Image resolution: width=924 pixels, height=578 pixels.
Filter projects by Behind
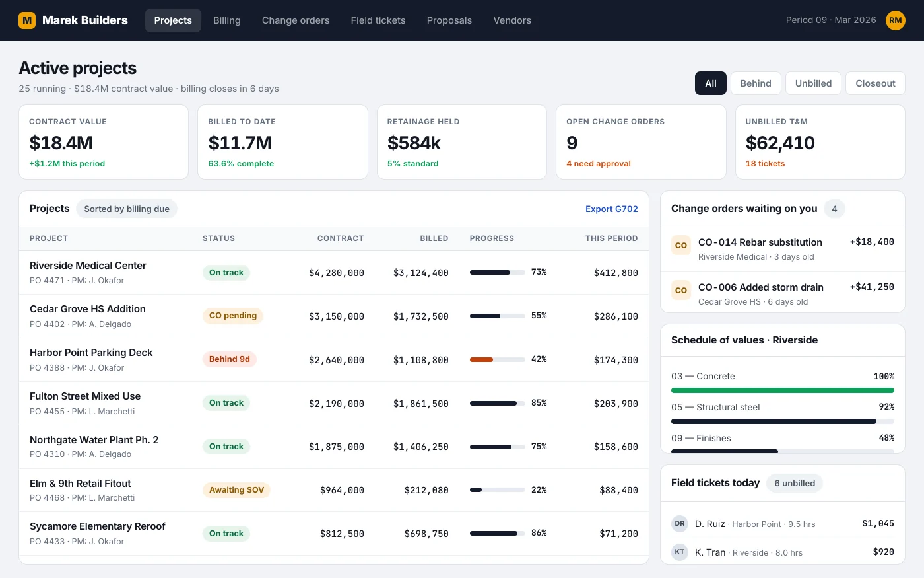coord(756,83)
